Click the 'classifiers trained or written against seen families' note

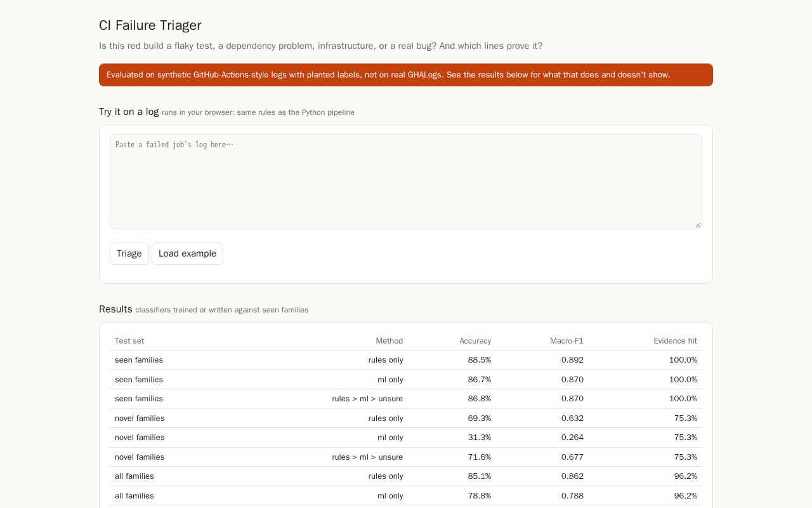[222, 310]
